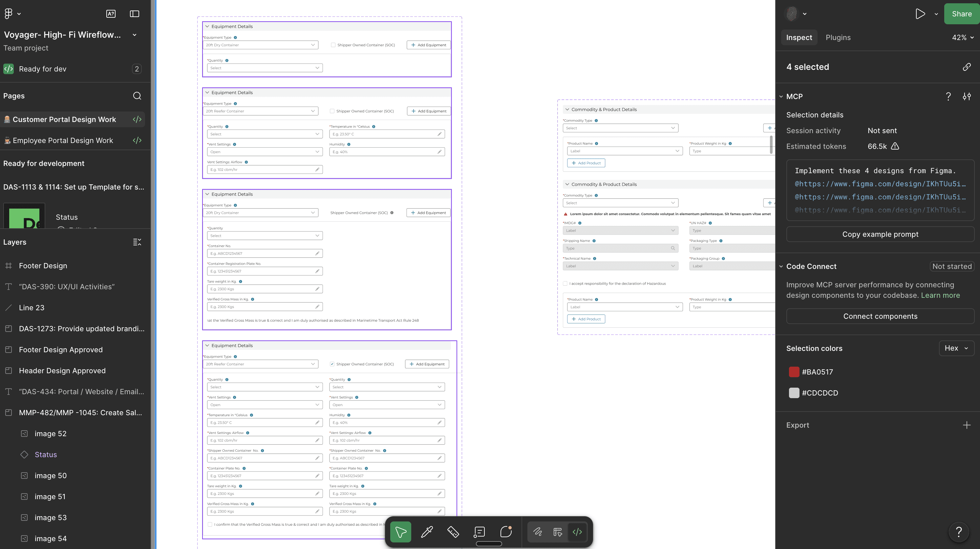Check SOC box in first 20ft Reefer section
Image resolution: width=980 pixels, height=549 pixels.
[x=332, y=111]
